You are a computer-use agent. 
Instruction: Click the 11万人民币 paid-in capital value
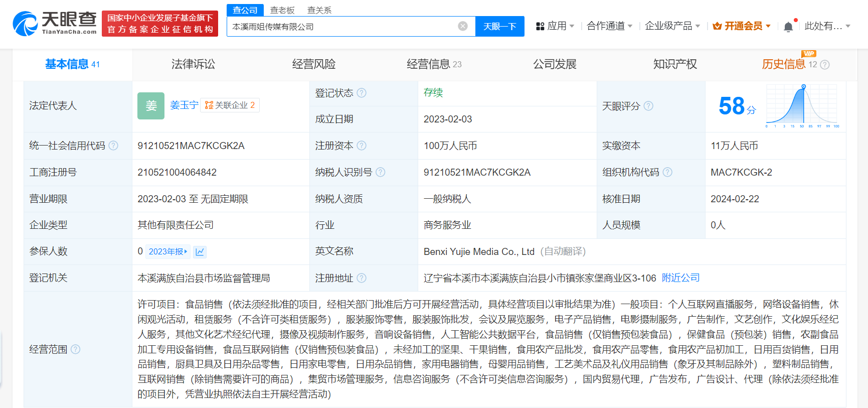734,146
